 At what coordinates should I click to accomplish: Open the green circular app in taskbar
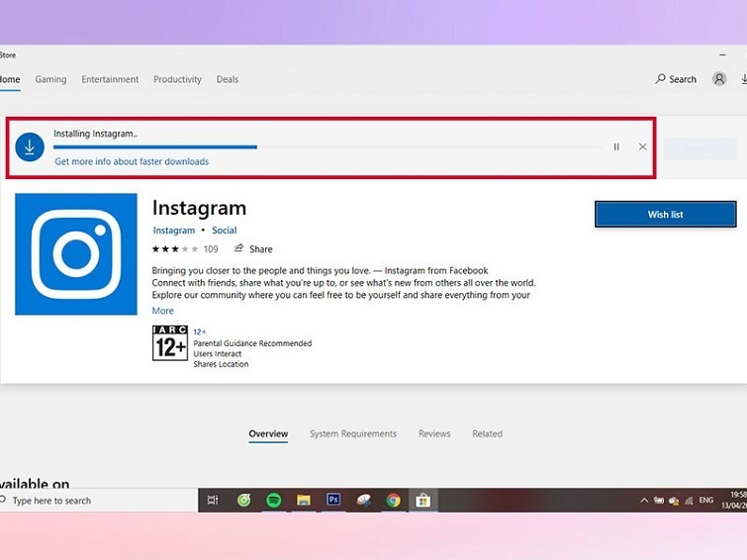[244, 500]
